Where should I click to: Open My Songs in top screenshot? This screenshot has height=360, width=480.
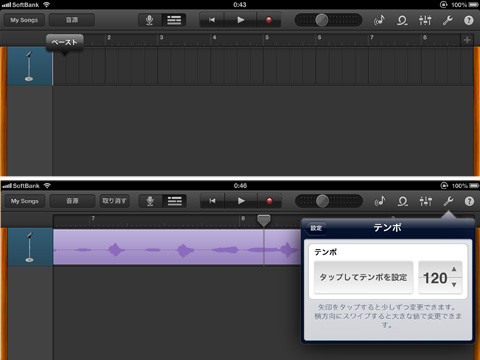point(24,20)
